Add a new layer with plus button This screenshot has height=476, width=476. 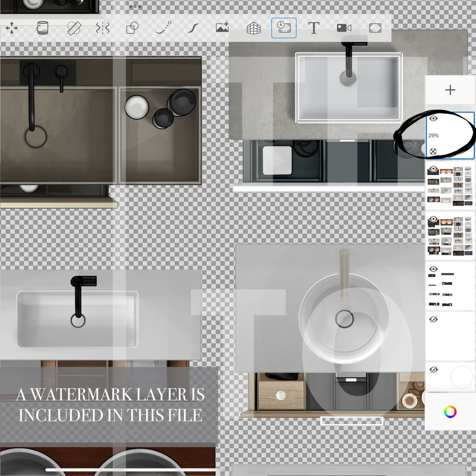coord(450,90)
